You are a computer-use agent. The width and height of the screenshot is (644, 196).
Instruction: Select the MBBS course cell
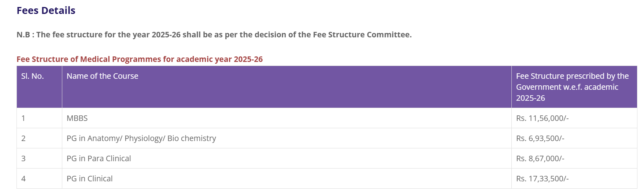[77, 118]
